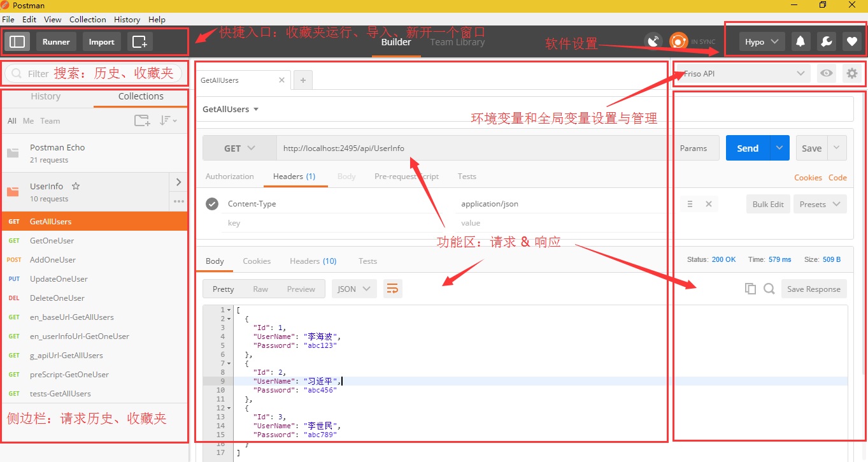Filter collections by Team

point(50,121)
